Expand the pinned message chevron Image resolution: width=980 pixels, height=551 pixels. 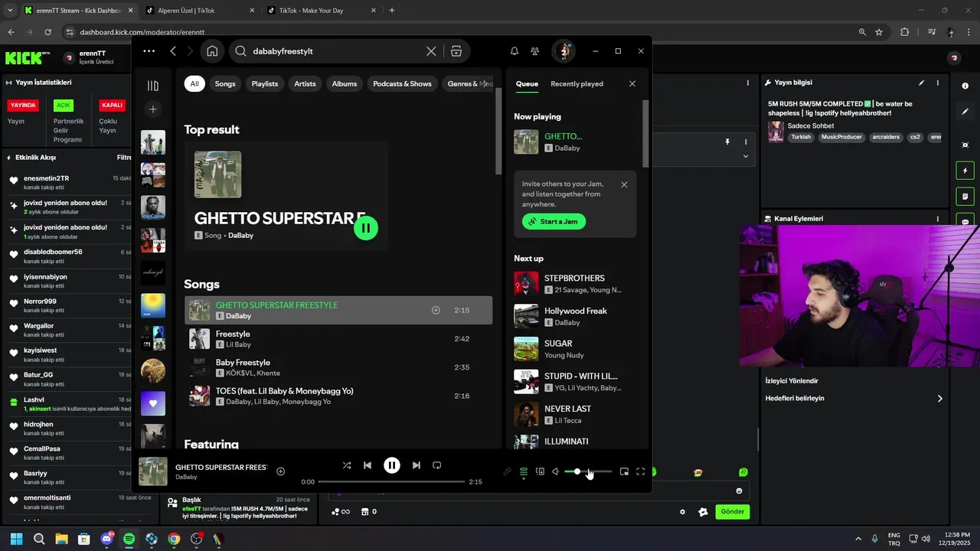[x=746, y=156]
